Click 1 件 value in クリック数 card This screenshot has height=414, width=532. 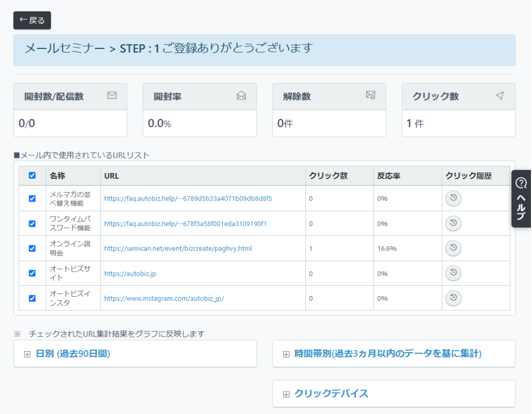coord(415,123)
